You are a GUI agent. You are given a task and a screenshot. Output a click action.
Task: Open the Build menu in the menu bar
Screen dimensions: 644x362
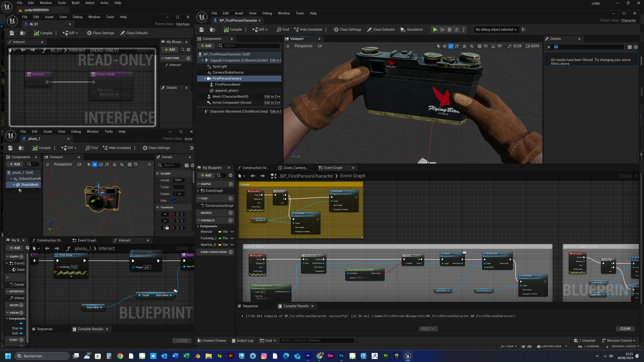(x=75, y=3)
